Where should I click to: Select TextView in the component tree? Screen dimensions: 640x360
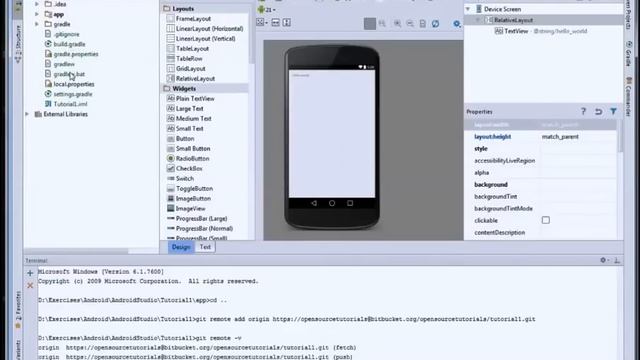click(516, 31)
